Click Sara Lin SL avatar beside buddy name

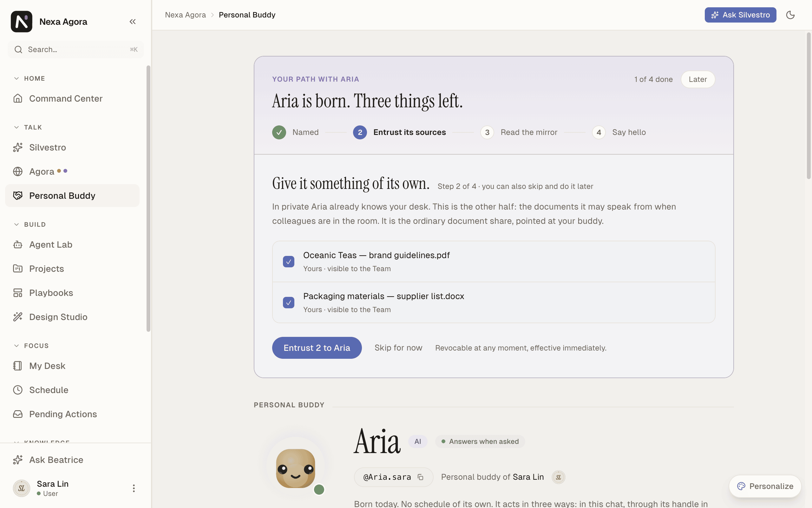[558, 477]
